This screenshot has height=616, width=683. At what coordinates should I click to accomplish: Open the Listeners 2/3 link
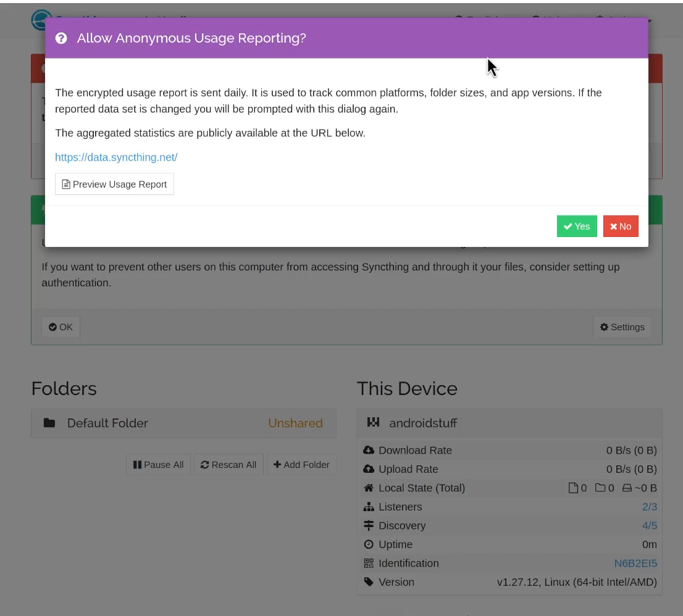point(650,507)
